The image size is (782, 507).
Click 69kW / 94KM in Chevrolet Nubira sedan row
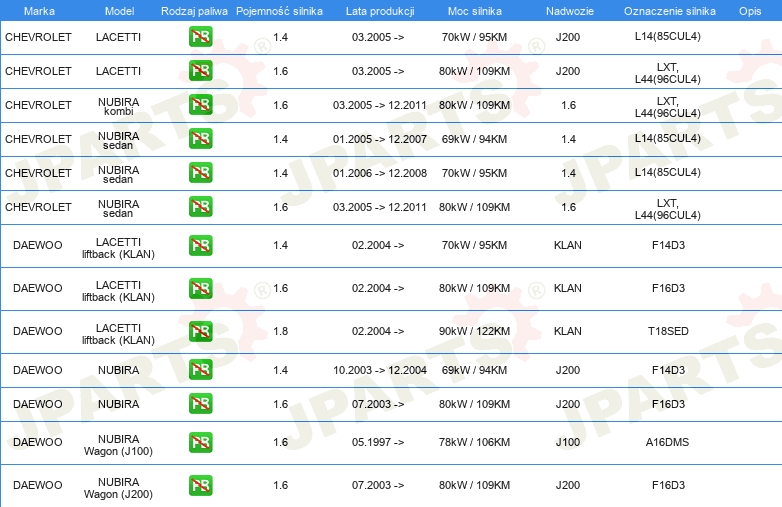[x=474, y=139]
